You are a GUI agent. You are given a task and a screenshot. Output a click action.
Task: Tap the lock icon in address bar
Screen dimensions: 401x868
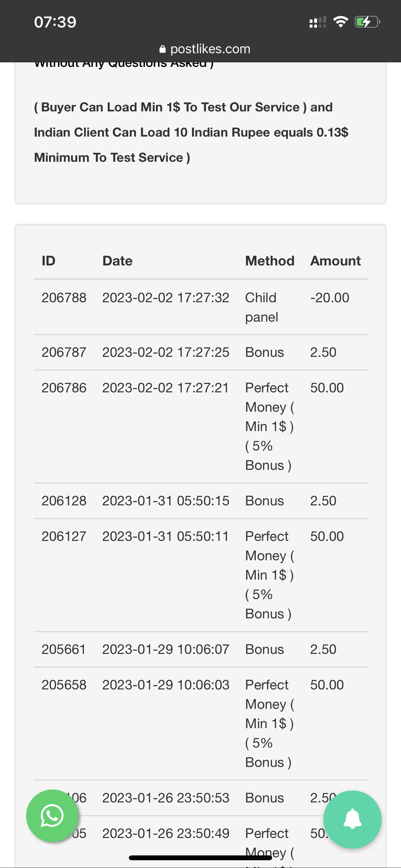pyautogui.click(x=162, y=49)
